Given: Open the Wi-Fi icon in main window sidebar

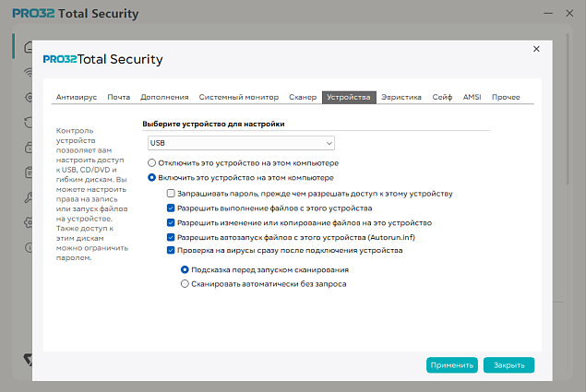Looking at the screenshot, I should coord(29,72).
